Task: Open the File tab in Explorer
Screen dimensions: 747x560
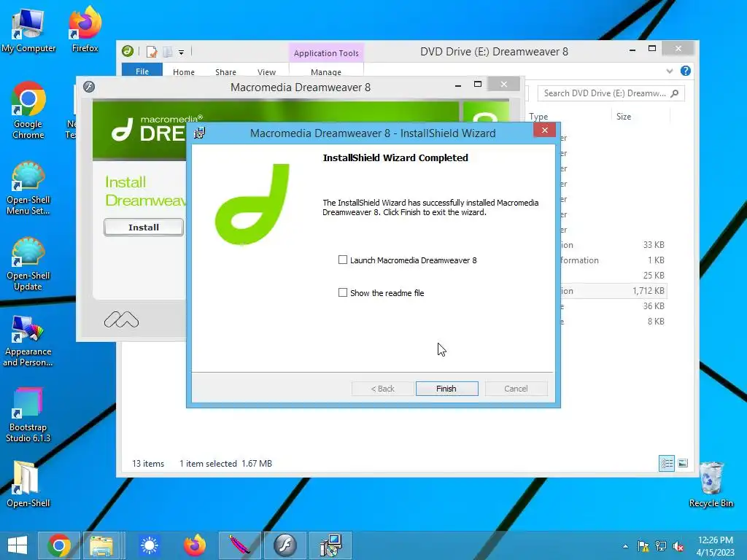Action: click(x=142, y=71)
